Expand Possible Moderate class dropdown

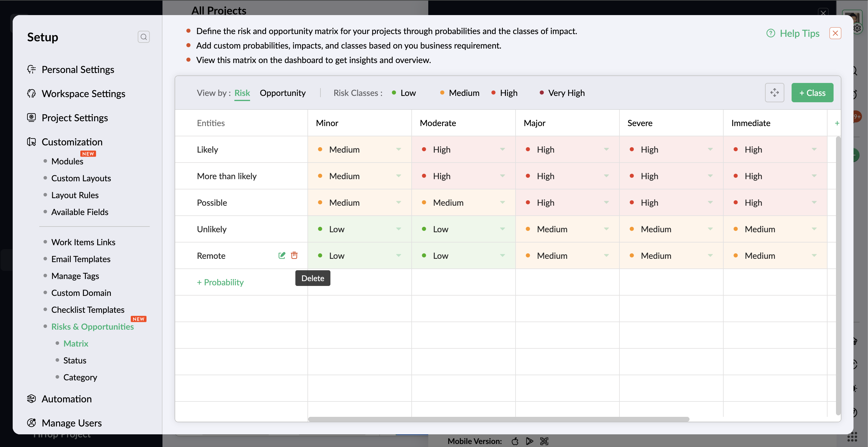point(502,203)
